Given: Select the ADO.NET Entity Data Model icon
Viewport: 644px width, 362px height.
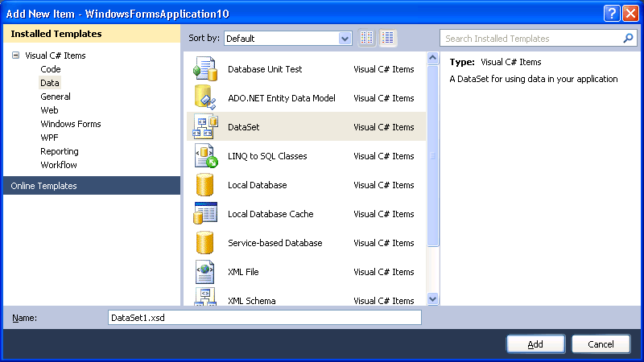Looking at the screenshot, I should point(204,98).
